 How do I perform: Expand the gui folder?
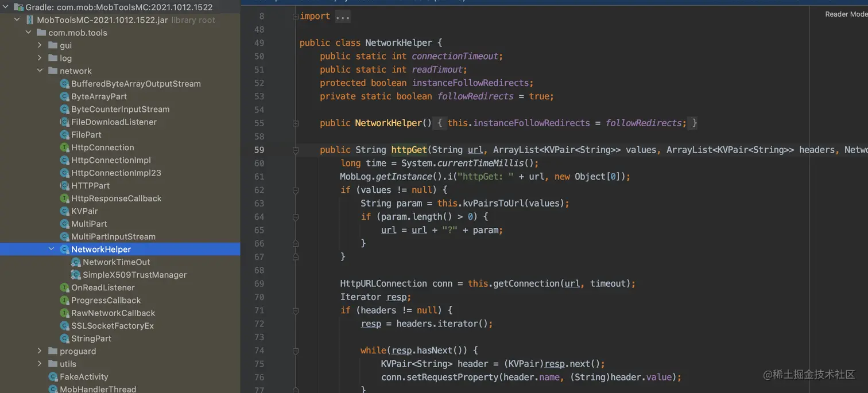tap(40, 45)
